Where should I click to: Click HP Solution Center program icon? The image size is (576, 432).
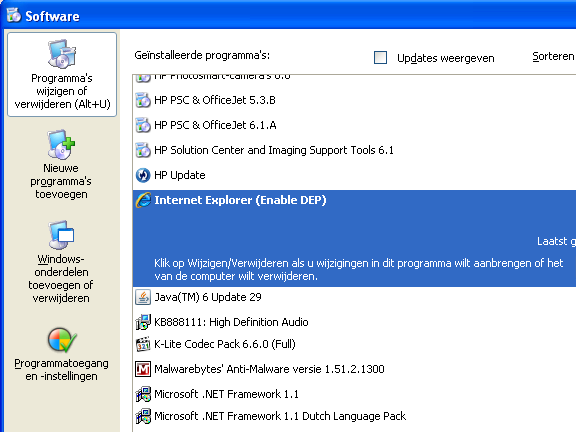tap(143, 150)
